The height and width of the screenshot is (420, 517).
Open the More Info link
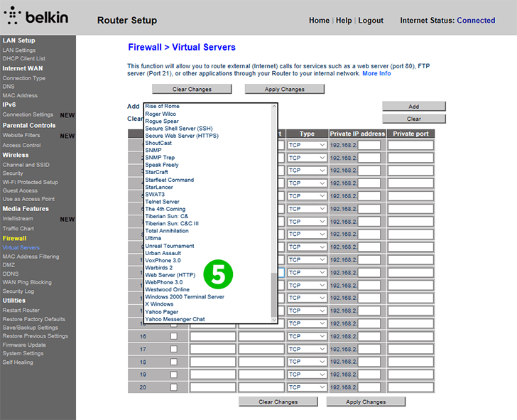click(376, 74)
